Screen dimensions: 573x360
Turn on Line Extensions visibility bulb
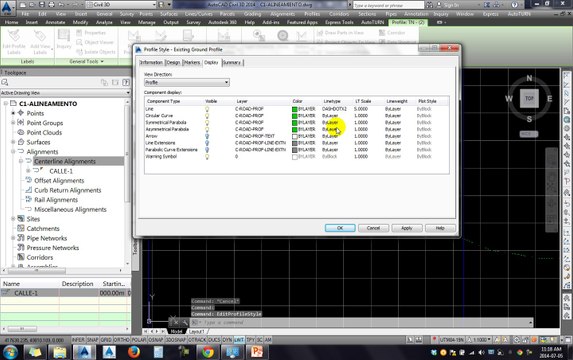207,143
